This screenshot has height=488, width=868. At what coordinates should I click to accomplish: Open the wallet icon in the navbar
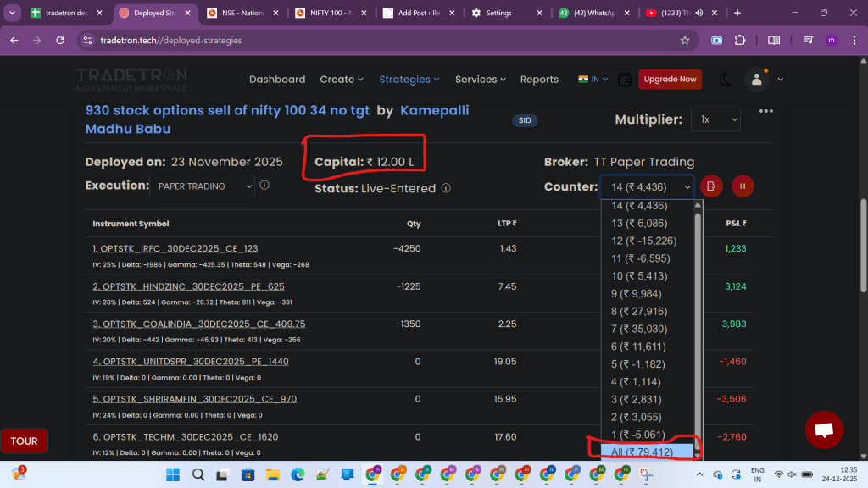click(625, 80)
